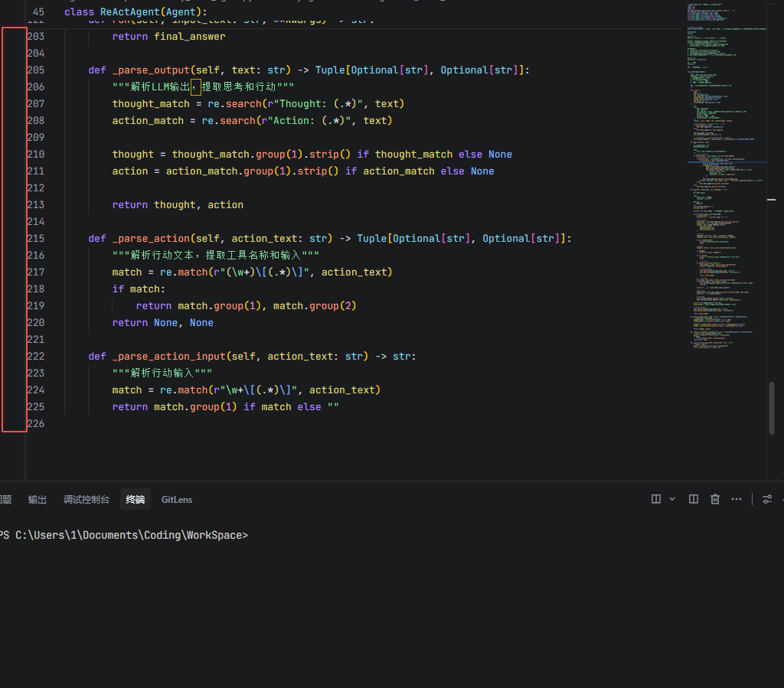Screen dimensions: 784x688
Task: Click the sticky header class ReActAgent(Agent):
Action: [136, 12]
